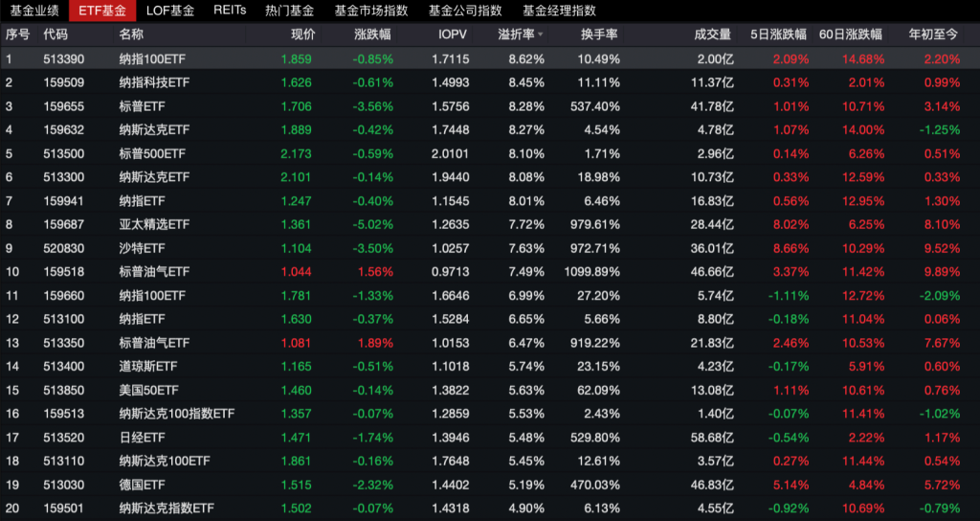Click fund code 513100
This screenshot has height=521, width=980.
click(64, 319)
